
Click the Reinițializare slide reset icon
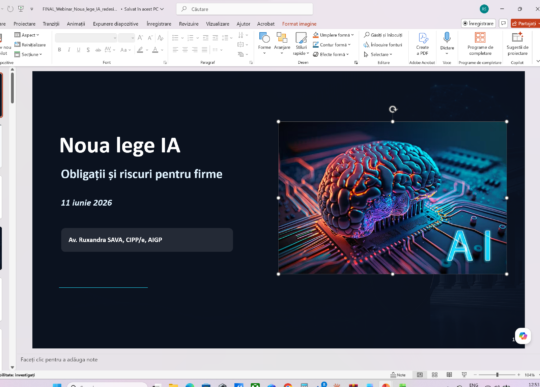pos(18,44)
